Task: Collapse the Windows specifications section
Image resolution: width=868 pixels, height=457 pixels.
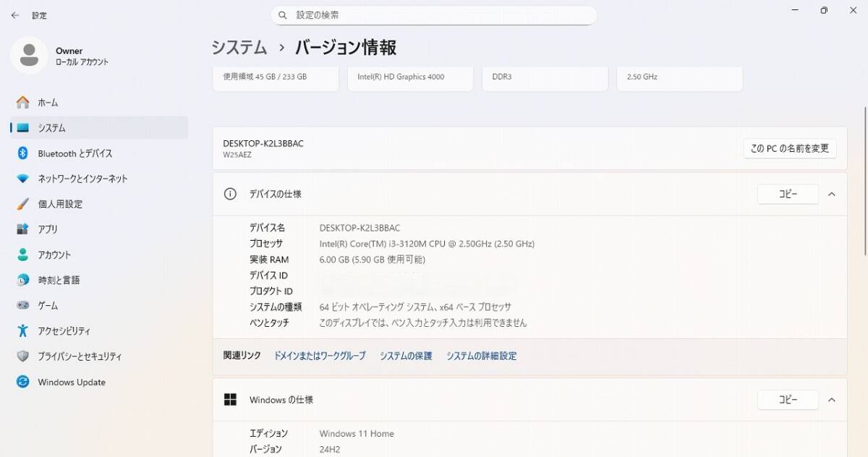Action: 832,400
